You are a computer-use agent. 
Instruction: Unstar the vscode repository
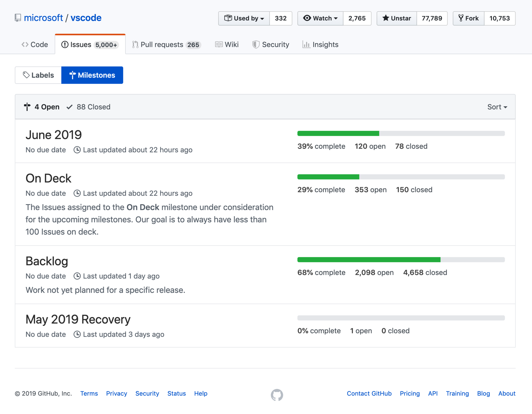pos(397,18)
